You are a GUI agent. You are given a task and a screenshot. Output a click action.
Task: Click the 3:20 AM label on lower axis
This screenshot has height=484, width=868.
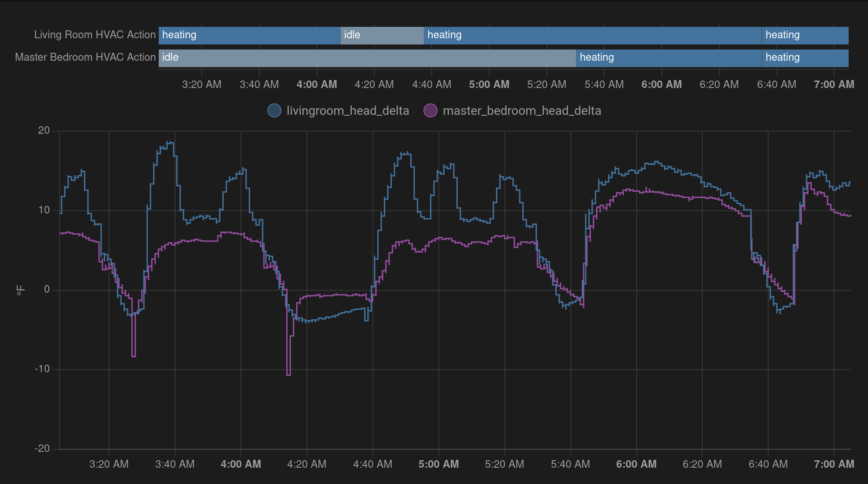tap(109, 464)
